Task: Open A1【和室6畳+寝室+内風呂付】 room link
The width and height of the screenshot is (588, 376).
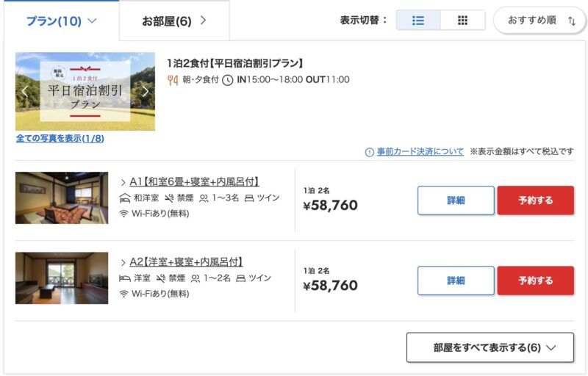Action: pyautogui.click(x=194, y=181)
